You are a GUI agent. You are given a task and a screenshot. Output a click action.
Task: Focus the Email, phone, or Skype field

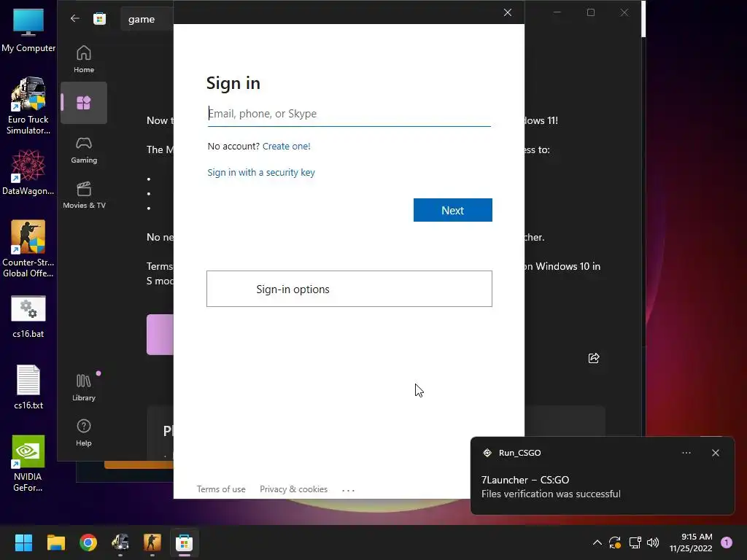349,114
